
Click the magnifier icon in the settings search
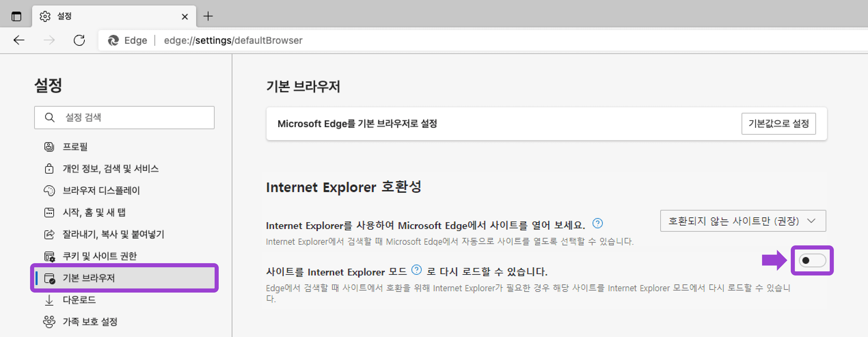click(x=50, y=118)
